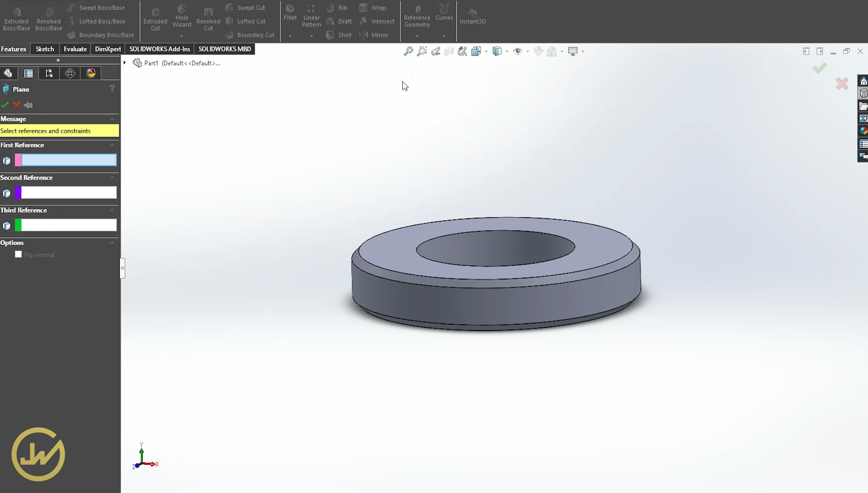Click the Edit Appearance icon
The width and height of the screenshot is (868, 493).
(x=538, y=51)
